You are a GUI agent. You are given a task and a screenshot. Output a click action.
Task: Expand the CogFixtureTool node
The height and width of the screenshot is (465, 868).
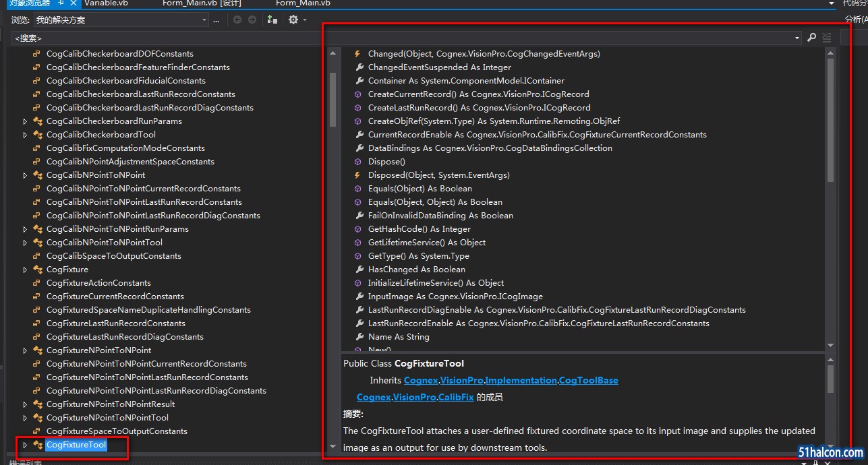click(x=25, y=445)
